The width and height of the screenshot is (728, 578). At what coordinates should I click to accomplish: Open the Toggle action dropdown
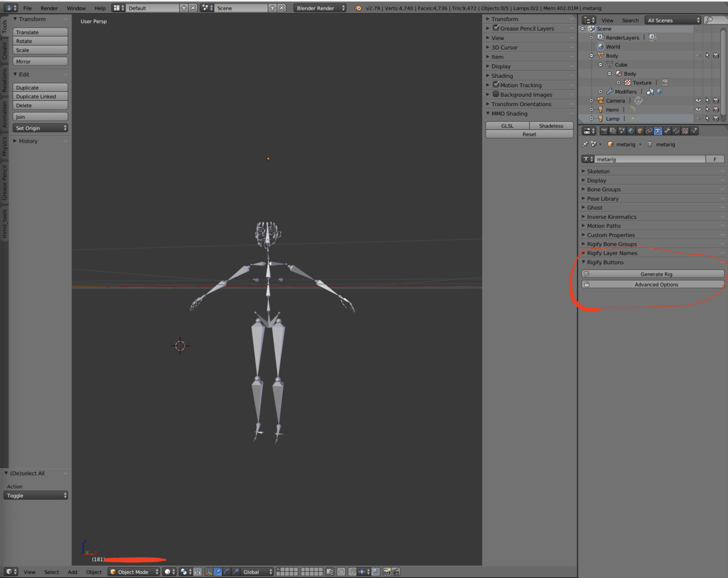36,495
